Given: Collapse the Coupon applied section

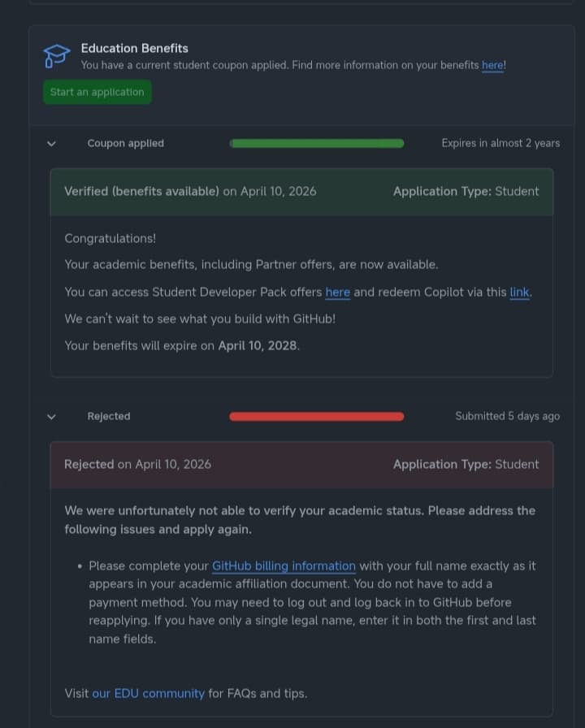Looking at the screenshot, I should click(x=51, y=143).
